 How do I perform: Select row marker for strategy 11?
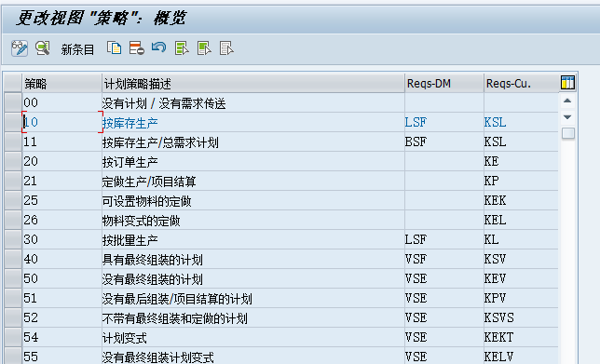coord(13,142)
